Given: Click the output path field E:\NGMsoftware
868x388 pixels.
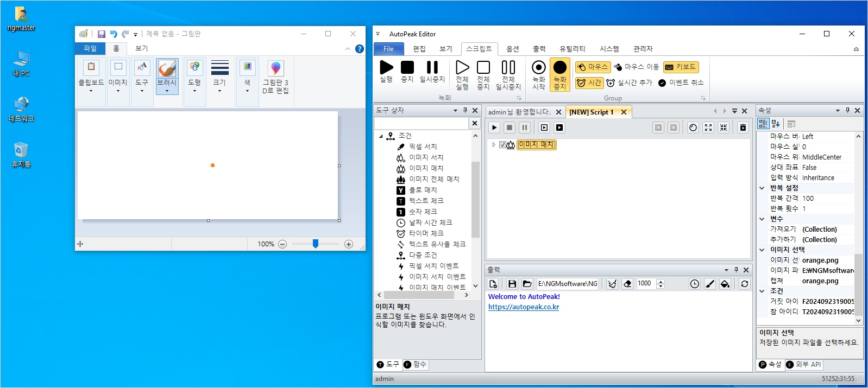Looking at the screenshot, I should (568, 284).
